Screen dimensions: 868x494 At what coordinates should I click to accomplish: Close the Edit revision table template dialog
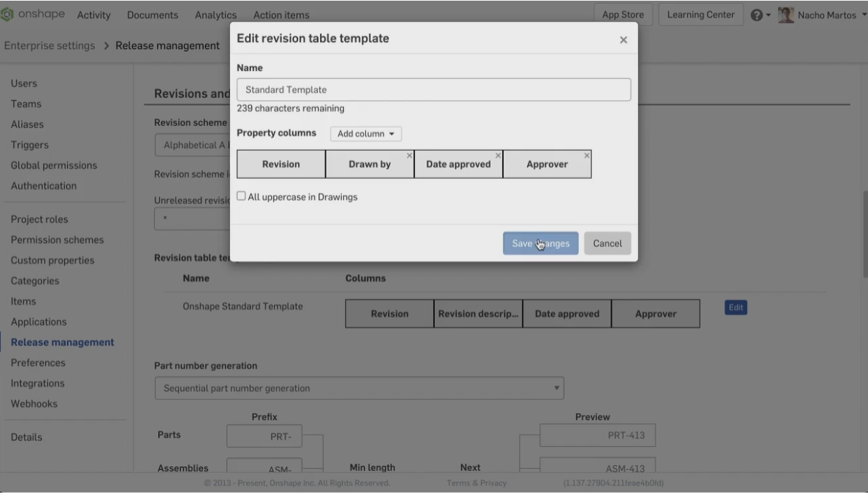pyautogui.click(x=623, y=40)
